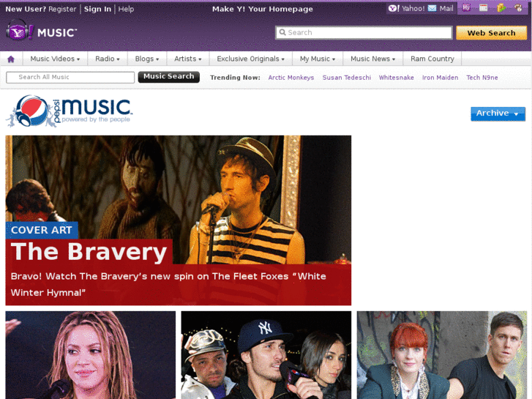The image size is (532, 399).
Task: Expand the Radio menu
Action: pyautogui.click(x=108, y=59)
